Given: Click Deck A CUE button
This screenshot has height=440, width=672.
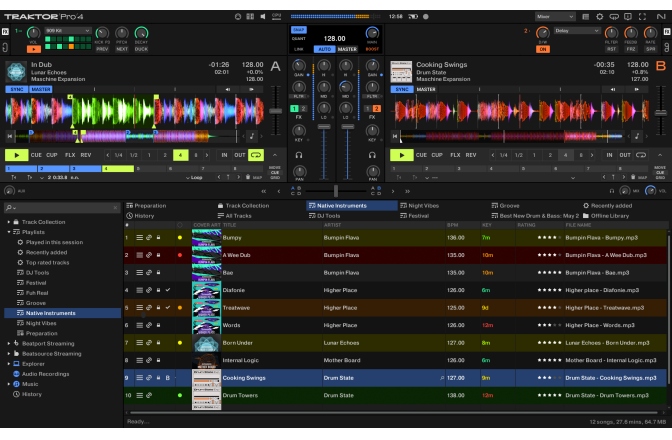Looking at the screenshot, I should [x=36, y=155].
